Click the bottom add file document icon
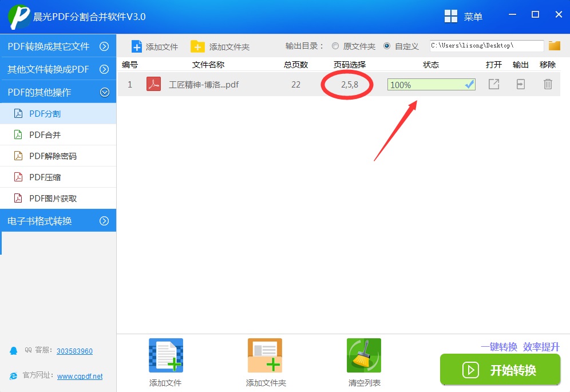The height and width of the screenshot is (392, 570). (x=166, y=355)
